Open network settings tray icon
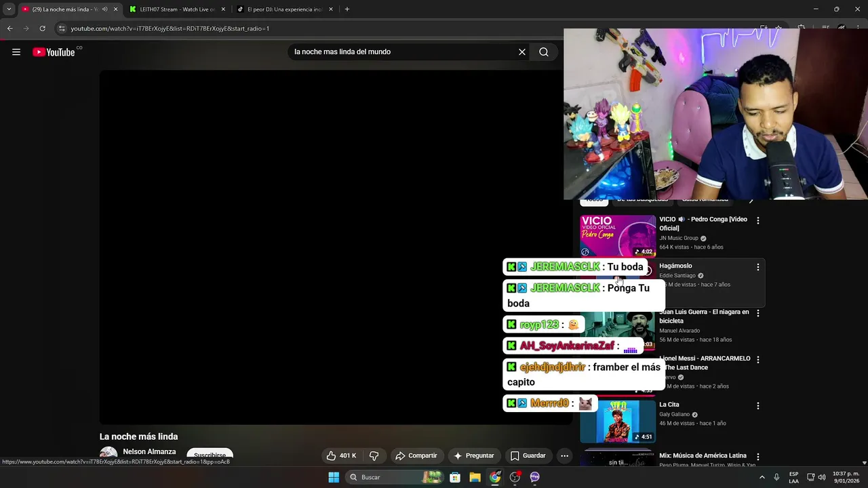This screenshot has width=868, height=488. [x=810, y=477]
